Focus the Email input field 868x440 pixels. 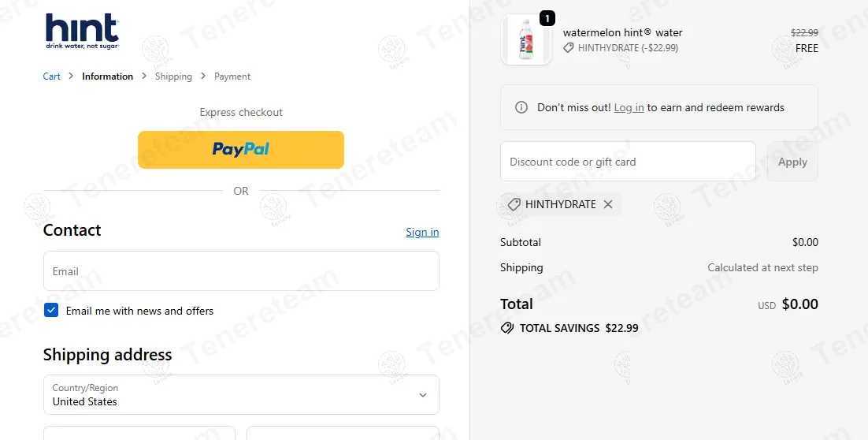pos(241,271)
